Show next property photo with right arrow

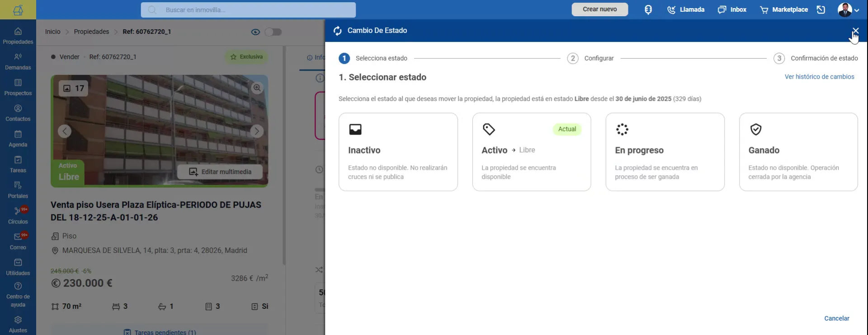[257, 131]
